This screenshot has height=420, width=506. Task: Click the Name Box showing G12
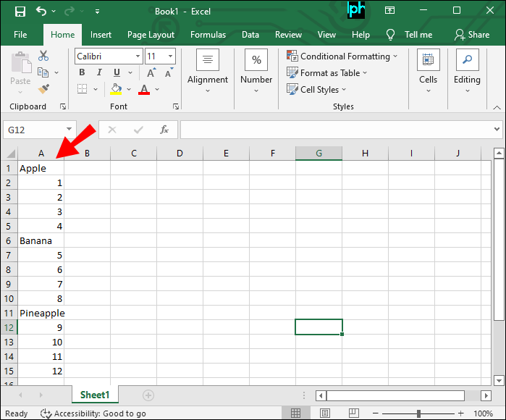(45, 130)
